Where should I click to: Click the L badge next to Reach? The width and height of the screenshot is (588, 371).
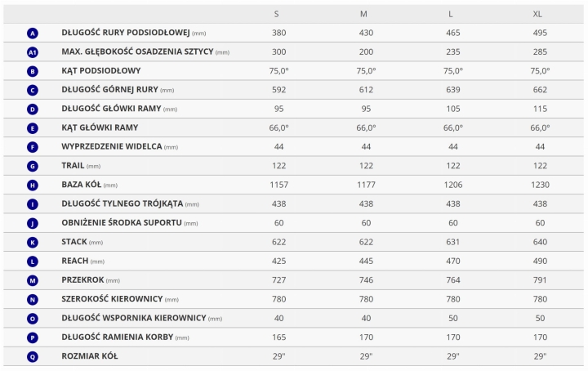point(33,261)
